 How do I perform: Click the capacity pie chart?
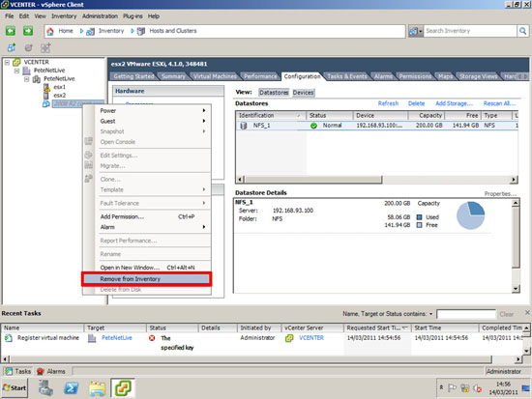click(471, 215)
